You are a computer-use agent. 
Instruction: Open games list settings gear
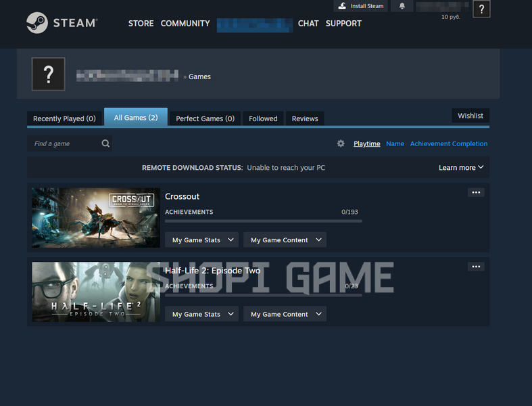click(341, 143)
